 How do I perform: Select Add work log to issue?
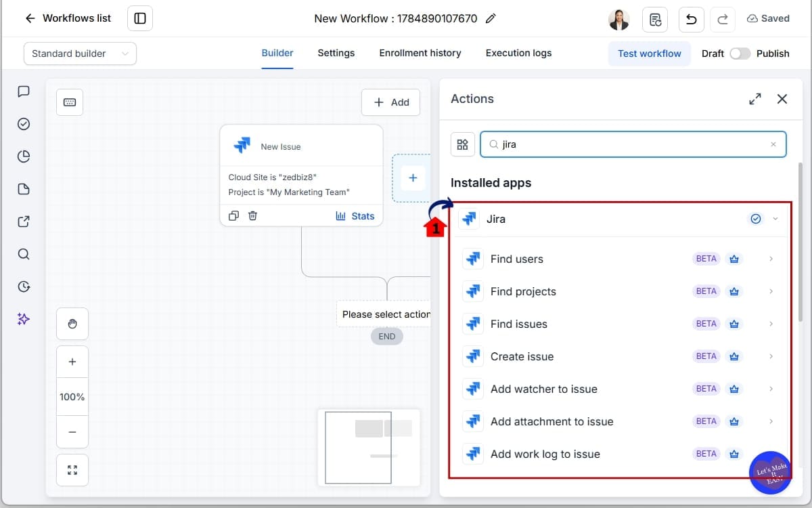tap(619, 454)
